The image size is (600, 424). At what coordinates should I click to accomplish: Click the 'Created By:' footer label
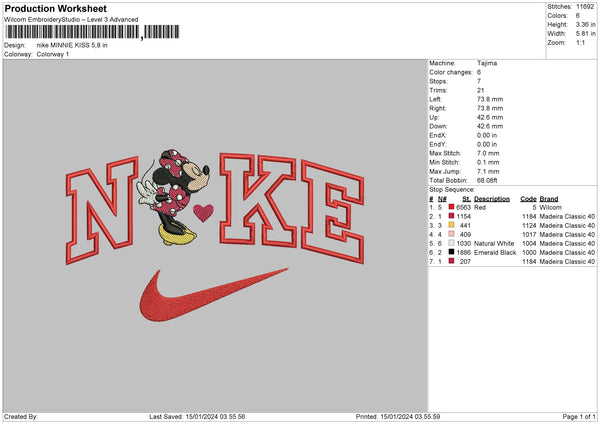coord(21,416)
